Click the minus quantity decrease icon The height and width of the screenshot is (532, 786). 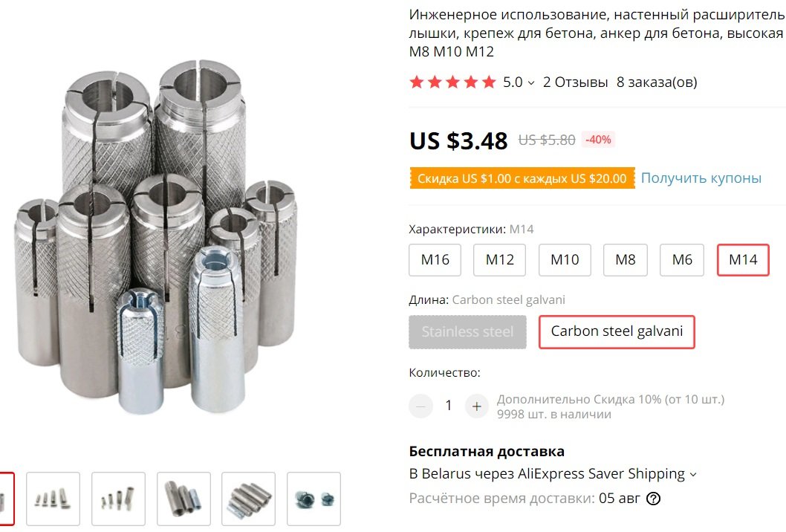[421, 406]
